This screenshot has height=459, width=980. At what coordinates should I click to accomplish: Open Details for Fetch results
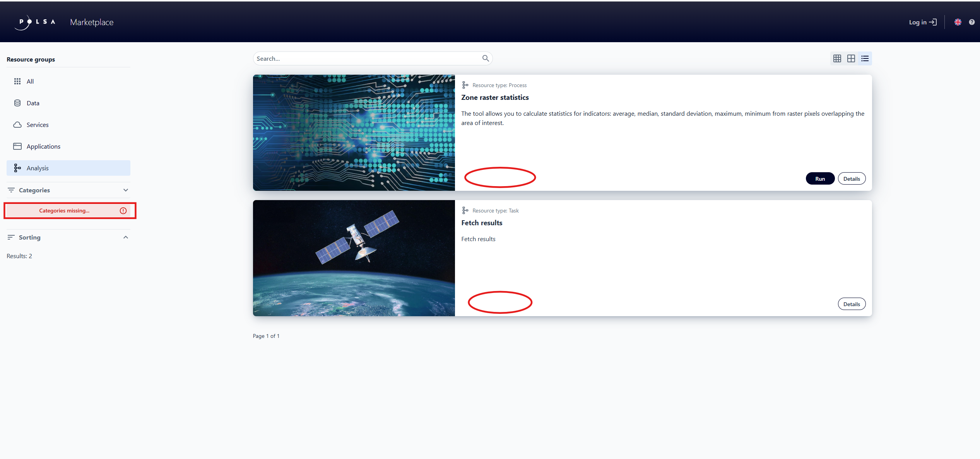pos(851,304)
